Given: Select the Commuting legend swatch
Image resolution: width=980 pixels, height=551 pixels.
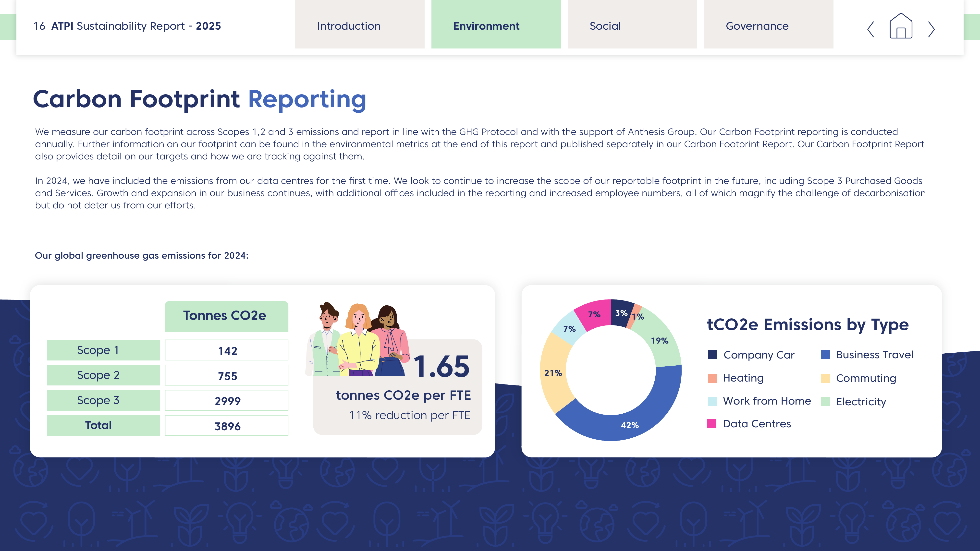Looking at the screenshot, I should (x=825, y=378).
